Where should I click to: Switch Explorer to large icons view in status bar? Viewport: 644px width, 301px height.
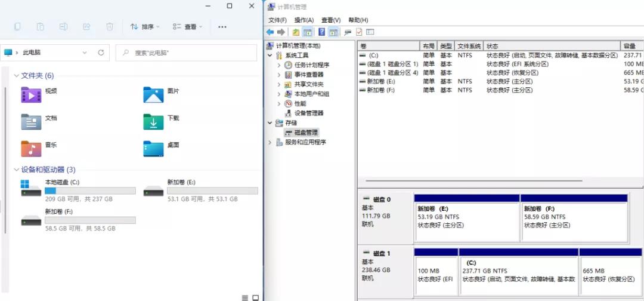pyautogui.click(x=255, y=297)
